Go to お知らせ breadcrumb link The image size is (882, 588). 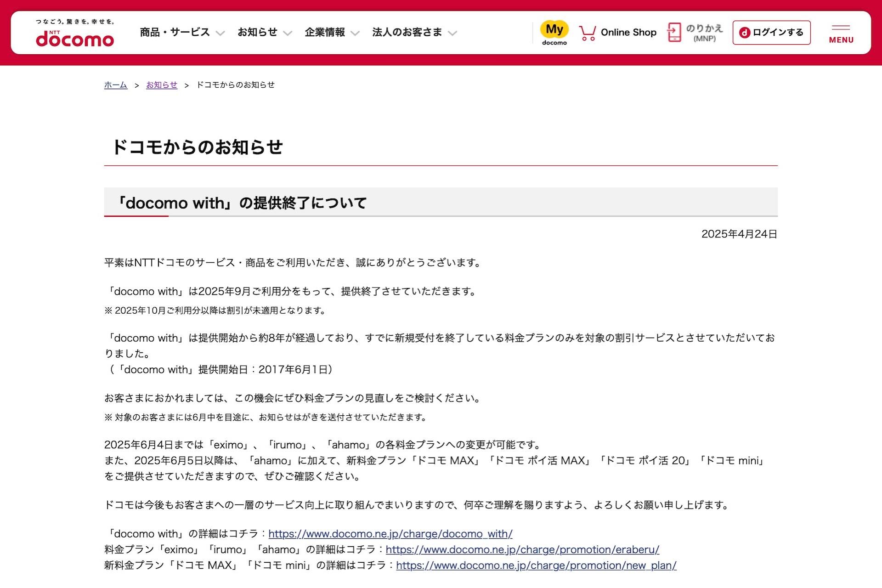click(x=162, y=85)
